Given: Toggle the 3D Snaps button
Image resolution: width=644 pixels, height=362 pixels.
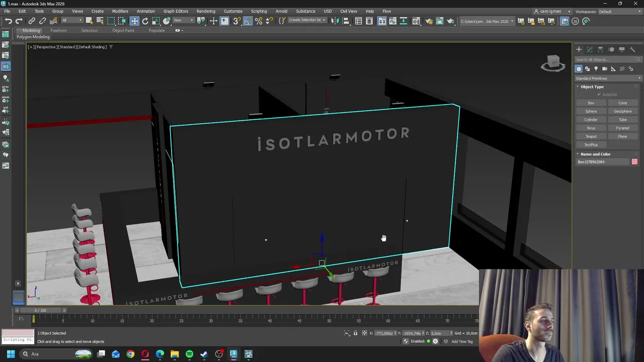Looking at the screenshot, I should click(x=236, y=21).
